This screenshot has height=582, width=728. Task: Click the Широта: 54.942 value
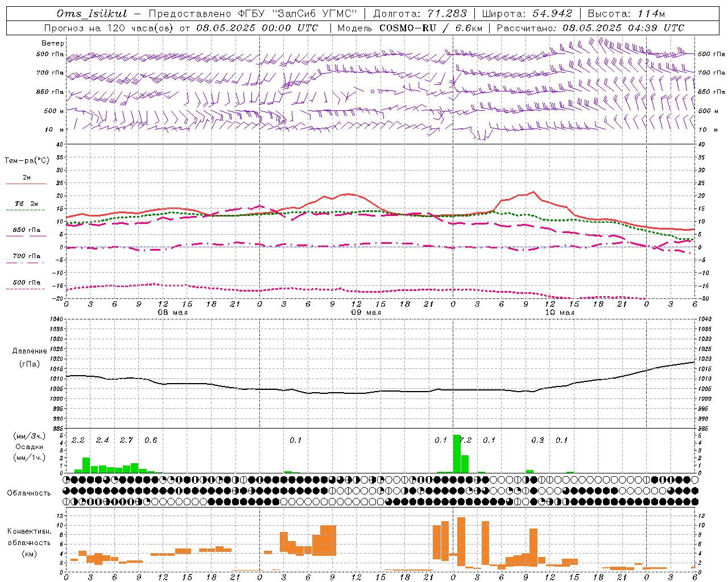527,14
